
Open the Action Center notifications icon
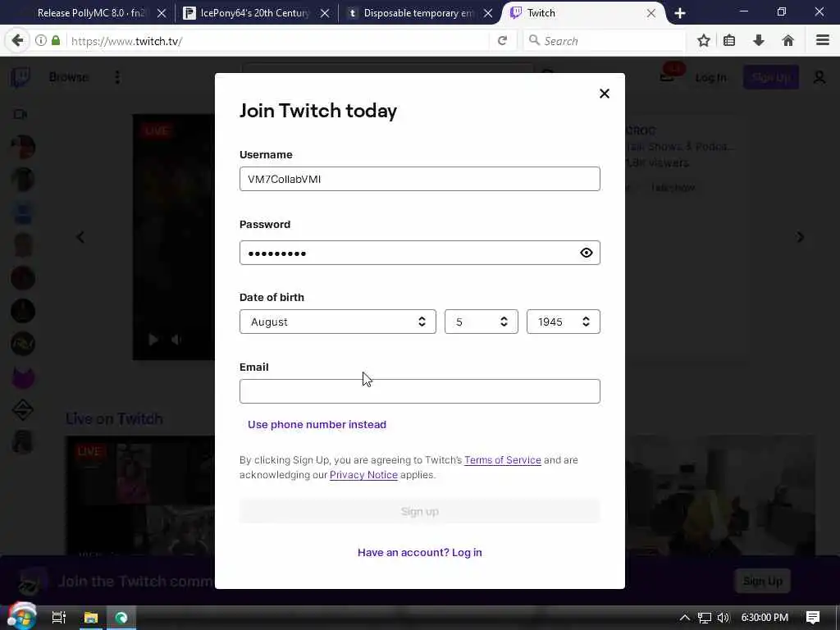pos(813,618)
